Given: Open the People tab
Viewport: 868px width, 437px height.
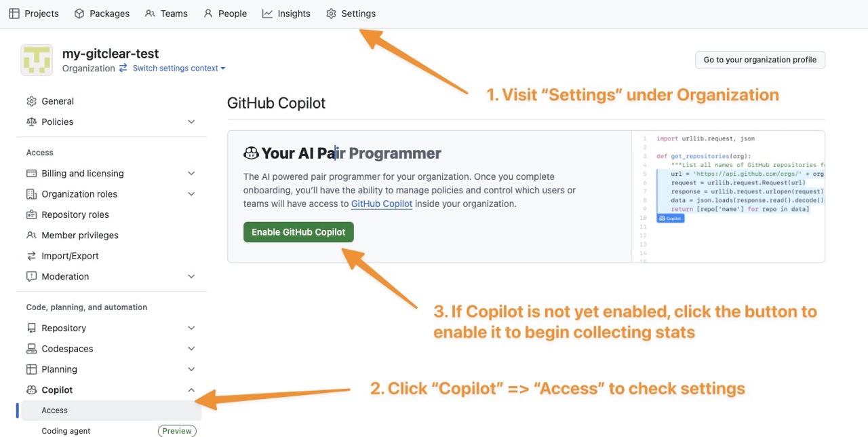Looking at the screenshot, I should tap(225, 14).
